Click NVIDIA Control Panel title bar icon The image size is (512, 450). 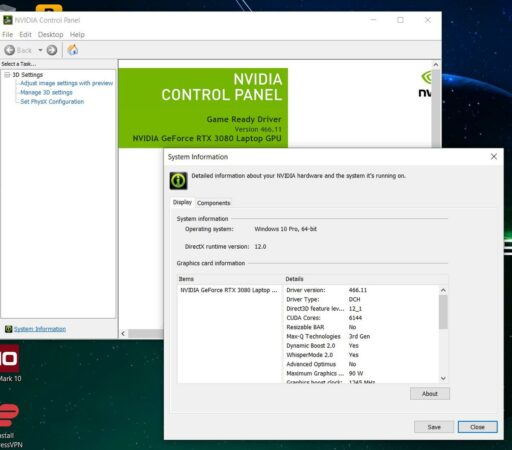(8, 20)
